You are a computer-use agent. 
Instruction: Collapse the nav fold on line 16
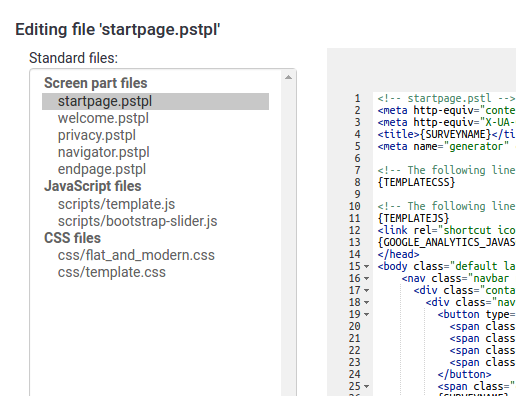tap(366, 278)
